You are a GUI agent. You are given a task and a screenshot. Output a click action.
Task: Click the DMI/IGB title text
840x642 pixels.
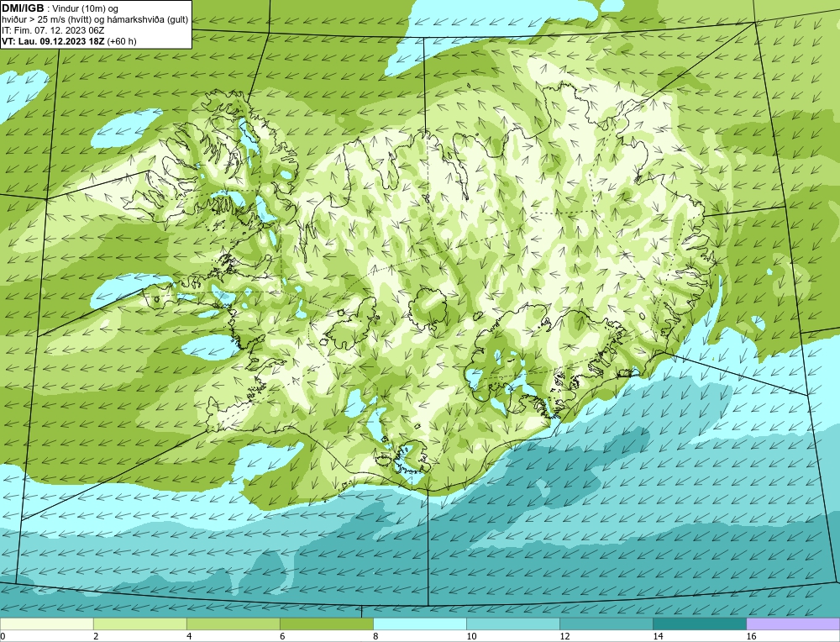coord(23,8)
